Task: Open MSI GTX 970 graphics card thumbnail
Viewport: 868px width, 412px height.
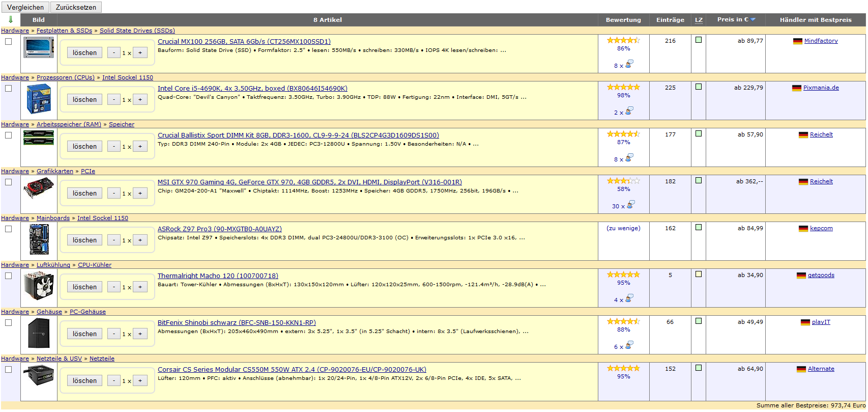Action: (39, 188)
